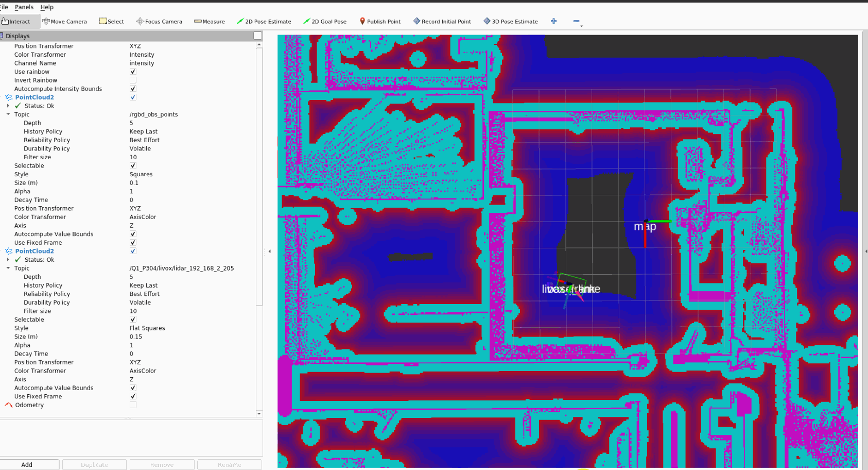Screen dimensions: 868x470
Task: Select the 2D Goal Pose tool
Action: coord(324,22)
